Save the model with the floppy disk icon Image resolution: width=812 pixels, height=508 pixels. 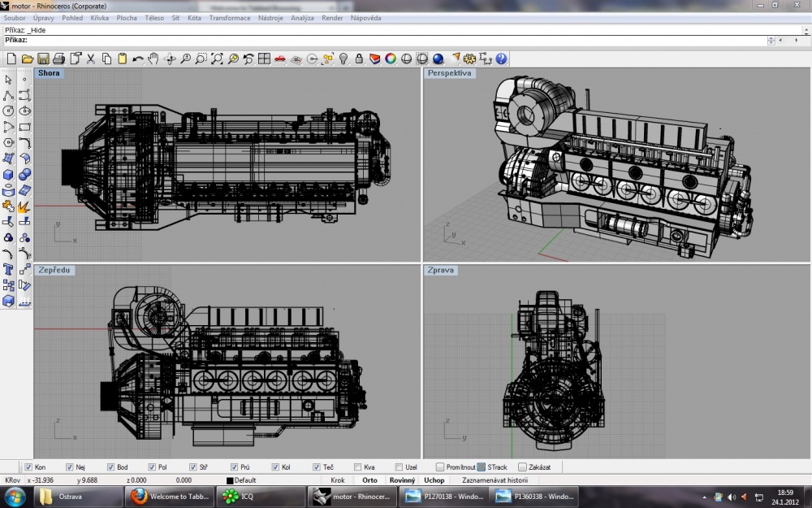[x=44, y=59]
